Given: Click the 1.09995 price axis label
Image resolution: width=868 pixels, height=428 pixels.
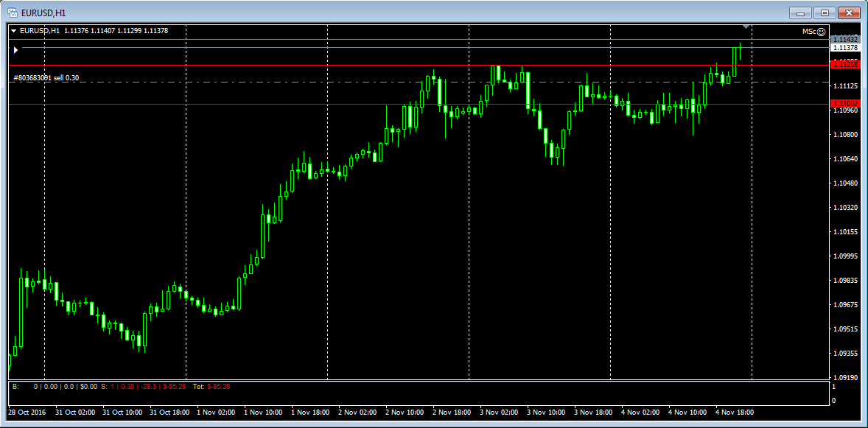Looking at the screenshot, I should (x=844, y=256).
